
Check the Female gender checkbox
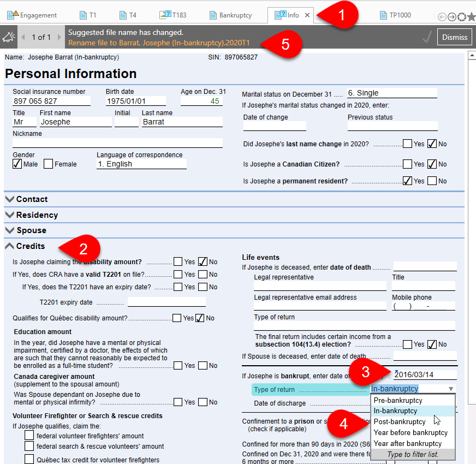48,164
